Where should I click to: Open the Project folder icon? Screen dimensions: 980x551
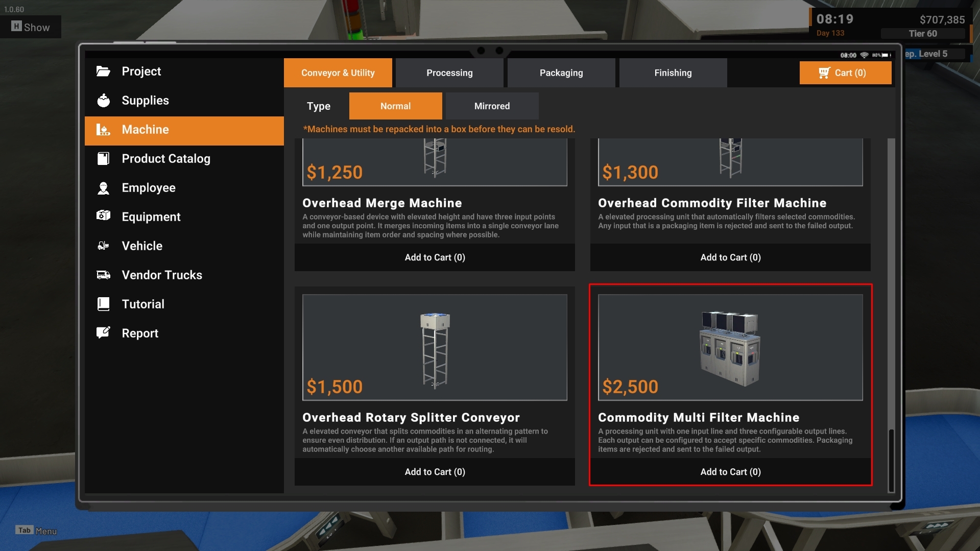point(103,71)
